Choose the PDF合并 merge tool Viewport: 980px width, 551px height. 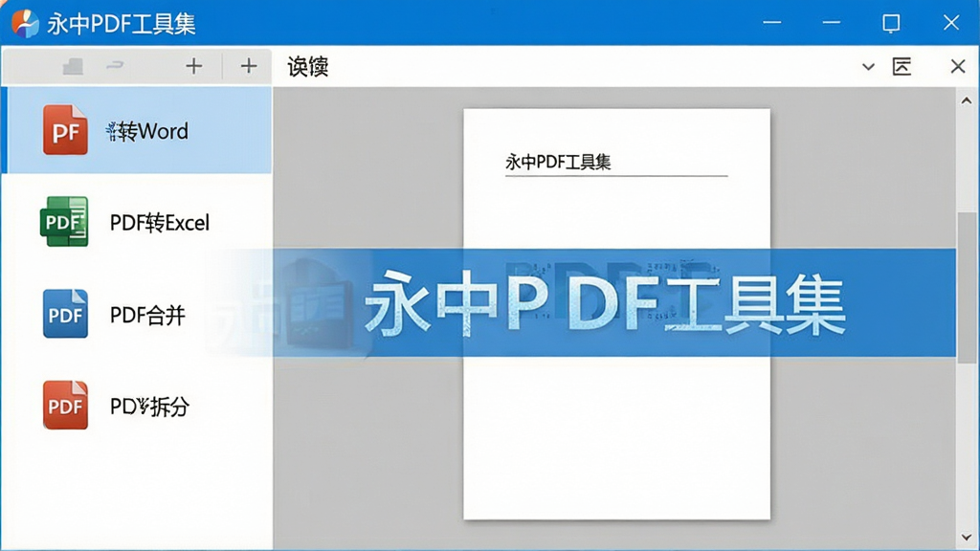pyautogui.click(x=138, y=314)
